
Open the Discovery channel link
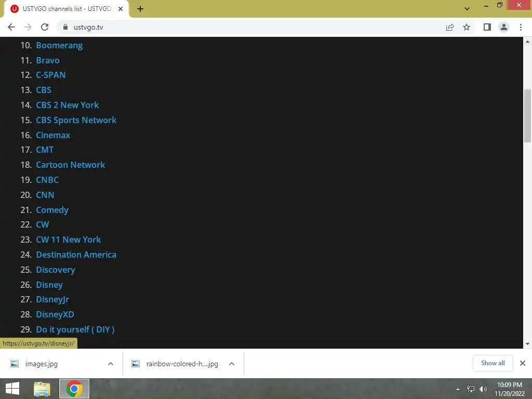click(56, 270)
